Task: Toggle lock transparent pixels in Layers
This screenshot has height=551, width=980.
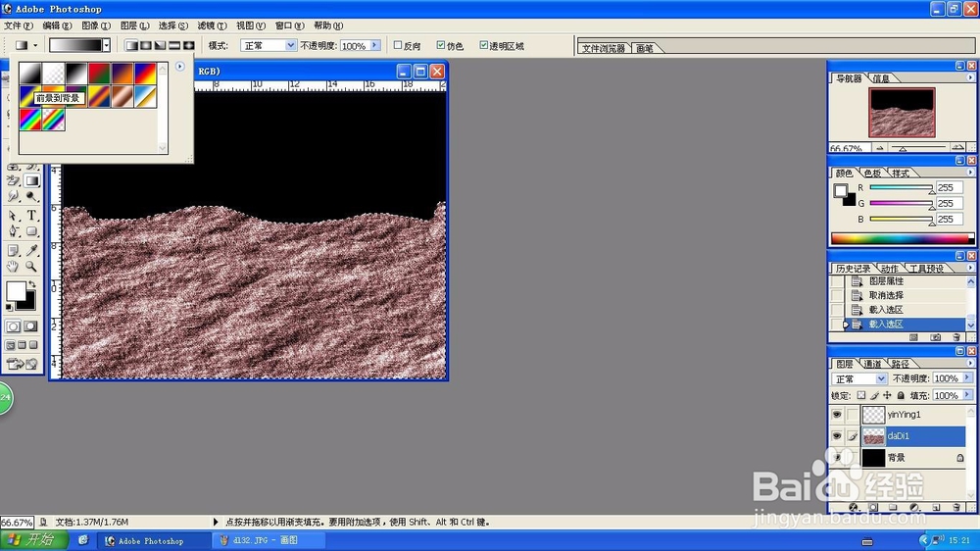Action: 861,395
